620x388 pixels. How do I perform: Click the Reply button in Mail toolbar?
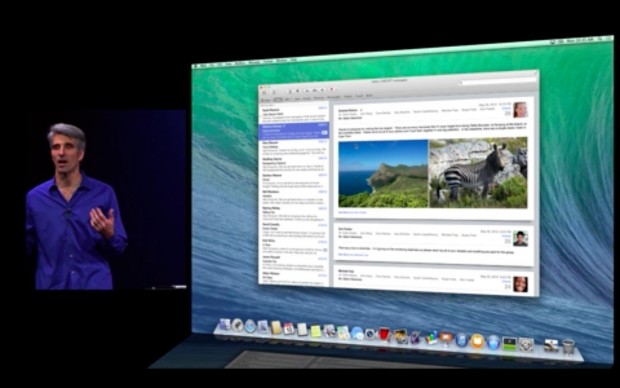tap(306, 91)
